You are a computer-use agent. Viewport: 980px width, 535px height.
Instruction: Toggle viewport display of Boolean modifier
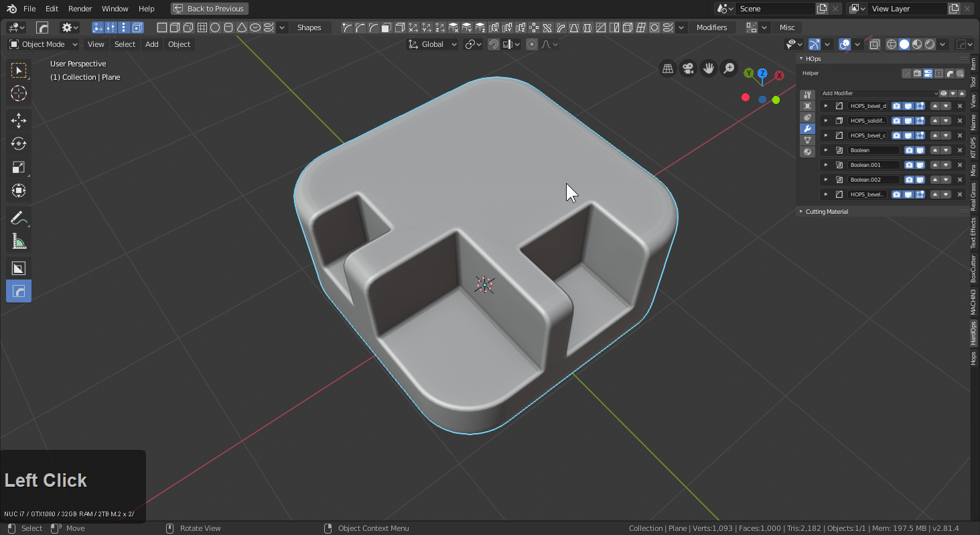coord(920,150)
